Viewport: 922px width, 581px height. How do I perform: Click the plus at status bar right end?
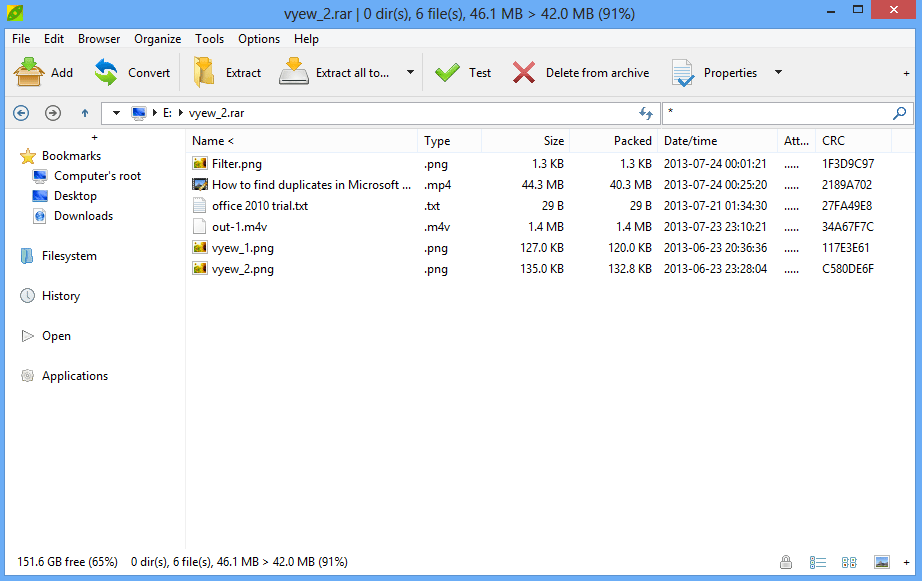(906, 562)
